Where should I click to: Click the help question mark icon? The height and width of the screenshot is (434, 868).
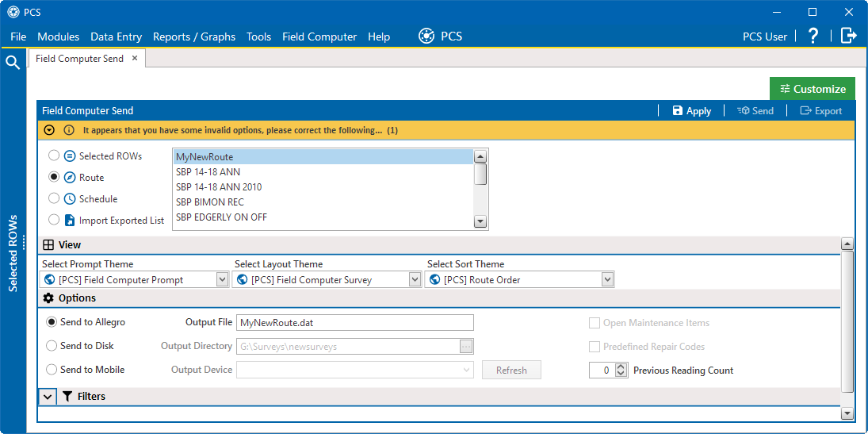pyautogui.click(x=813, y=36)
